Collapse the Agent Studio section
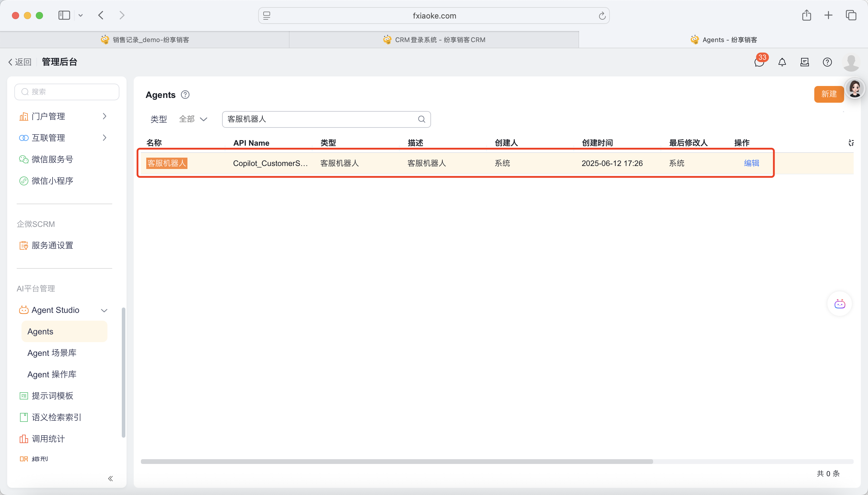This screenshot has height=495, width=868. 104,310
